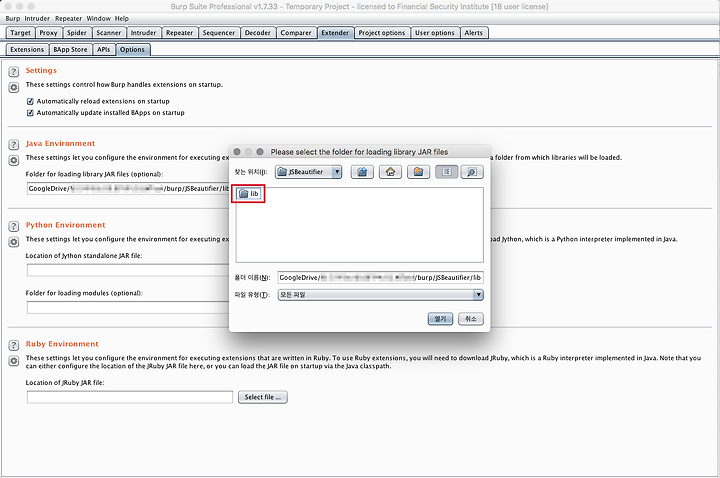Toggle Automatically reload extensions on startup
720x478 pixels.
[x=30, y=101]
